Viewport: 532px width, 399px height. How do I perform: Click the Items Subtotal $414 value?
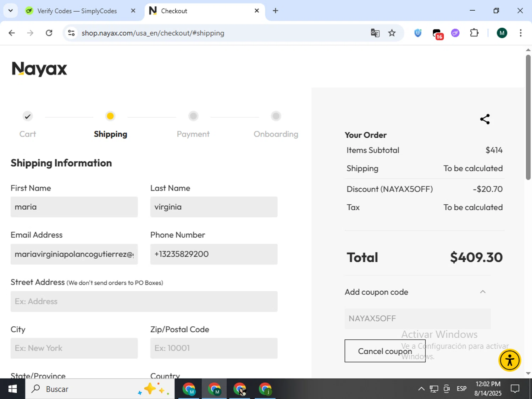494,150
